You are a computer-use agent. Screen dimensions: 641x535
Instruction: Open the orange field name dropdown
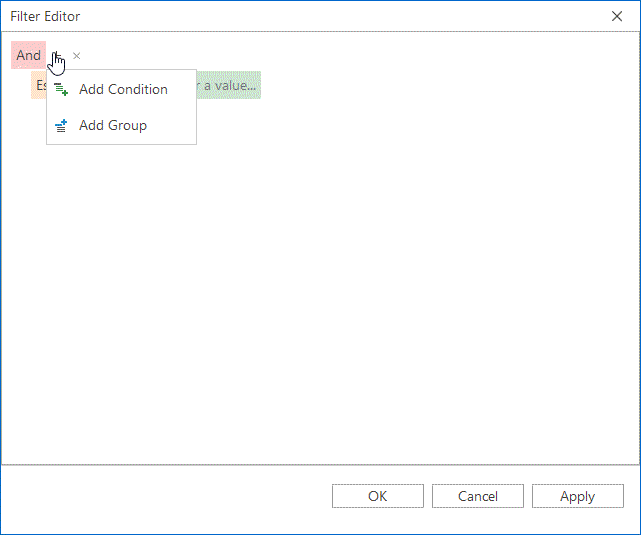point(39,85)
